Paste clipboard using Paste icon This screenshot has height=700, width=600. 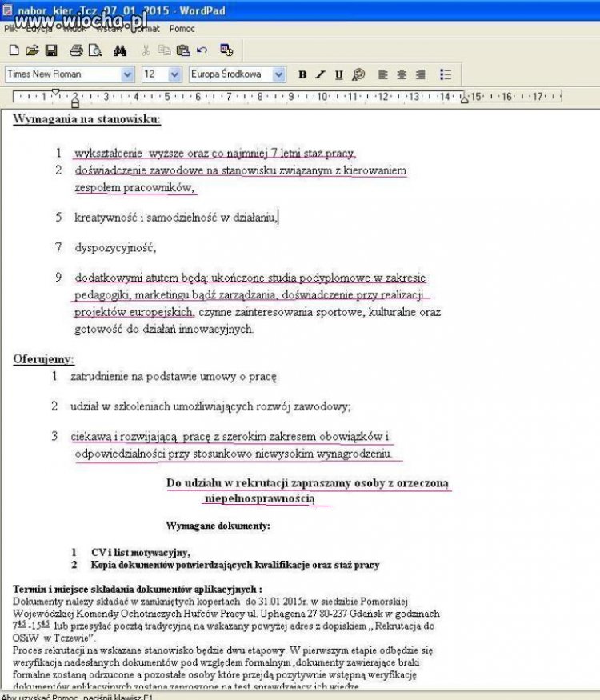point(183,50)
